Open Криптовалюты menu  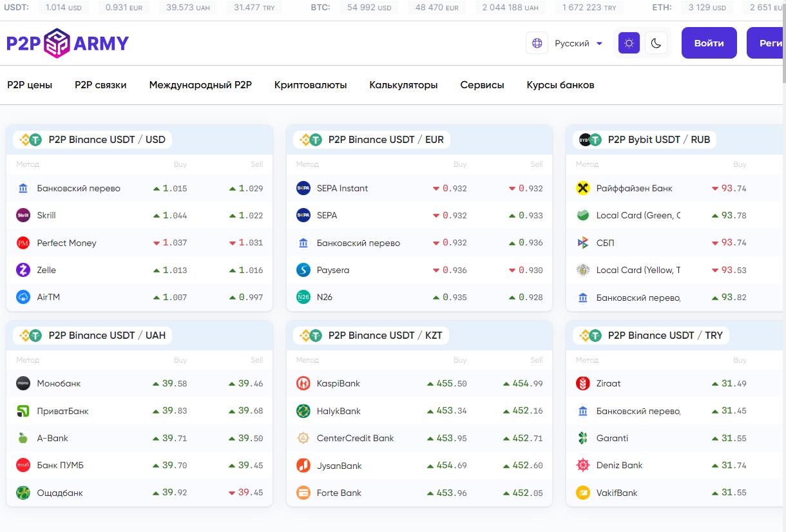coord(311,85)
